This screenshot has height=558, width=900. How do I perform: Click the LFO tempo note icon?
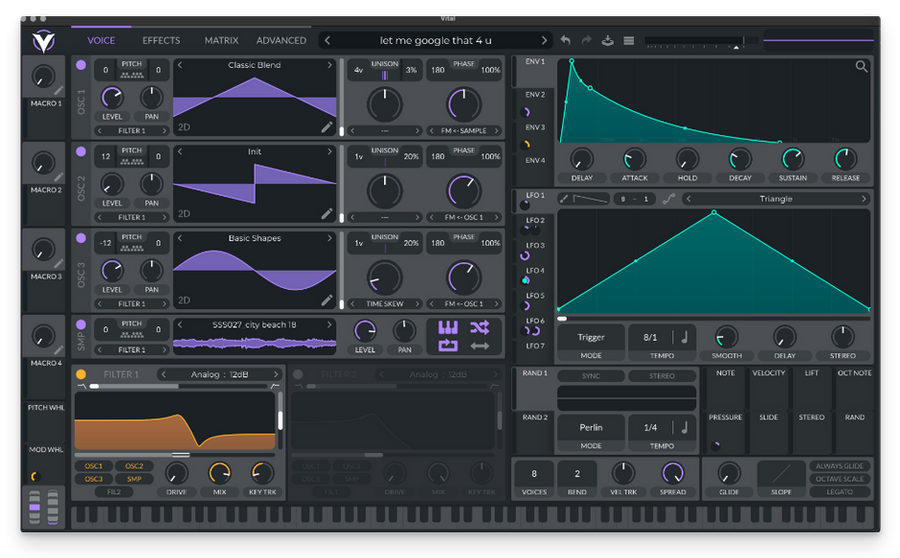click(x=685, y=337)
